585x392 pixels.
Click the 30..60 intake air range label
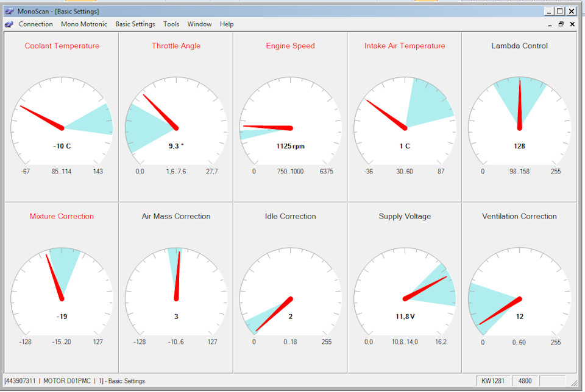click(405, 172)
